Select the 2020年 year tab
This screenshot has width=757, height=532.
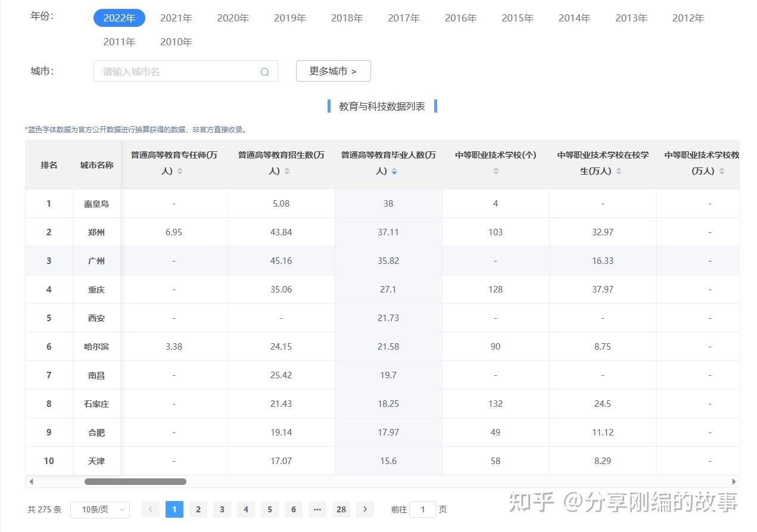coord(233,18)
